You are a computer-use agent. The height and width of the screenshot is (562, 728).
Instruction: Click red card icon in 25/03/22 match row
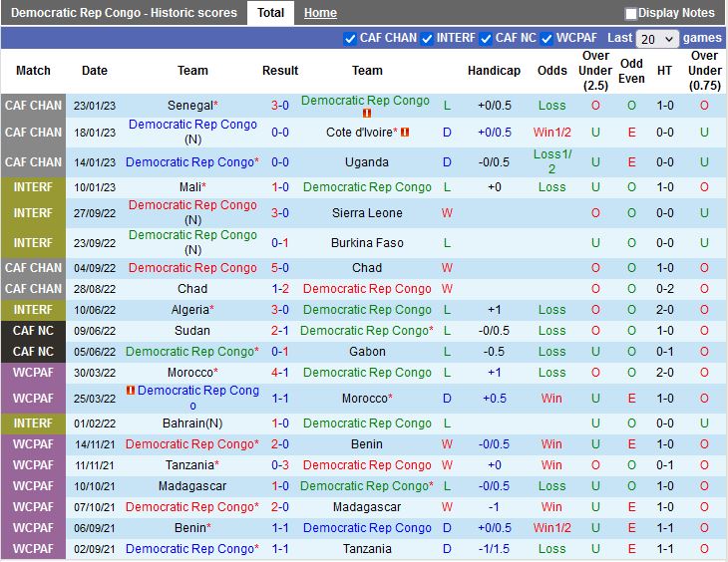pyautogui.click(x=131, y=392)
